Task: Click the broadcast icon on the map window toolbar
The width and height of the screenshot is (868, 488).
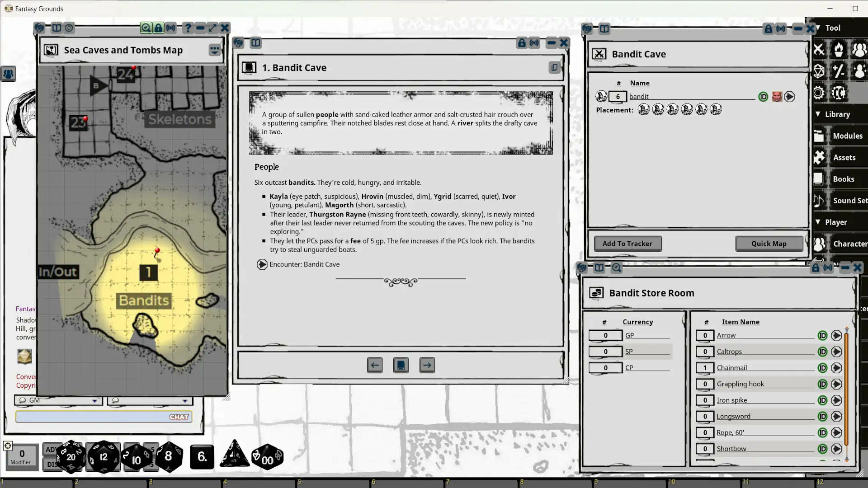Action: pyautogui.click(x=170, y=28)
